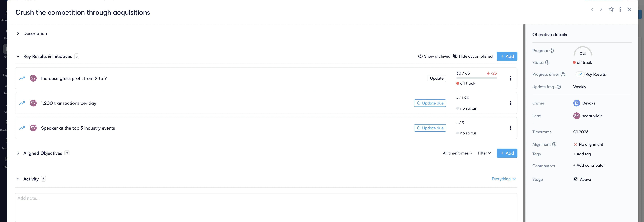Click the Alignment help question-mark icon
The width and height of the screenshot is (644, 222).
pos(554,144)
